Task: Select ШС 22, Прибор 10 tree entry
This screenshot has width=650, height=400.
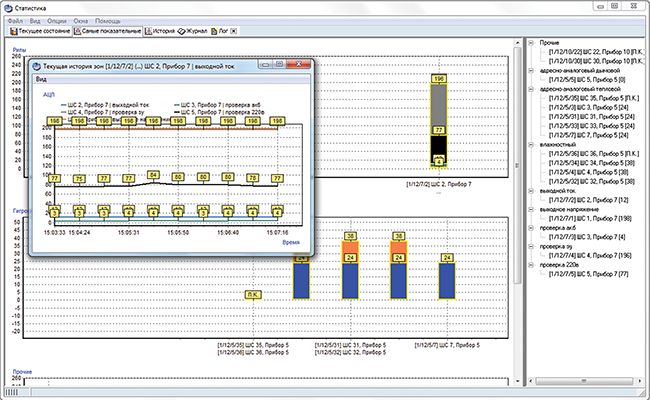Action: tap(592, 52)
